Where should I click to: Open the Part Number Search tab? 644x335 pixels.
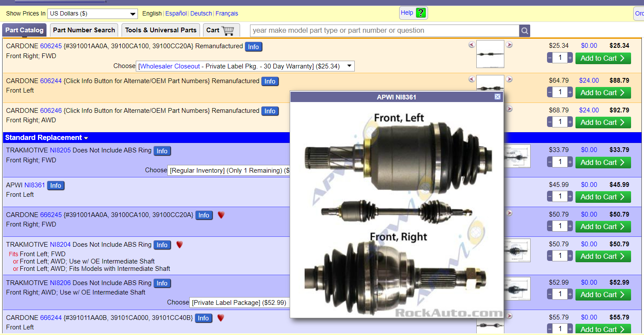click(84, 30)
